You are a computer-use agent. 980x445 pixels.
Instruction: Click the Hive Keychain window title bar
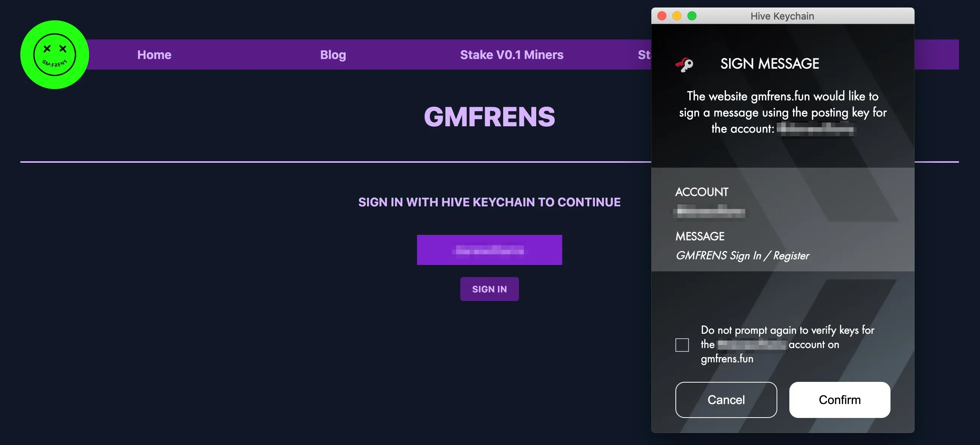coord(783,16)
